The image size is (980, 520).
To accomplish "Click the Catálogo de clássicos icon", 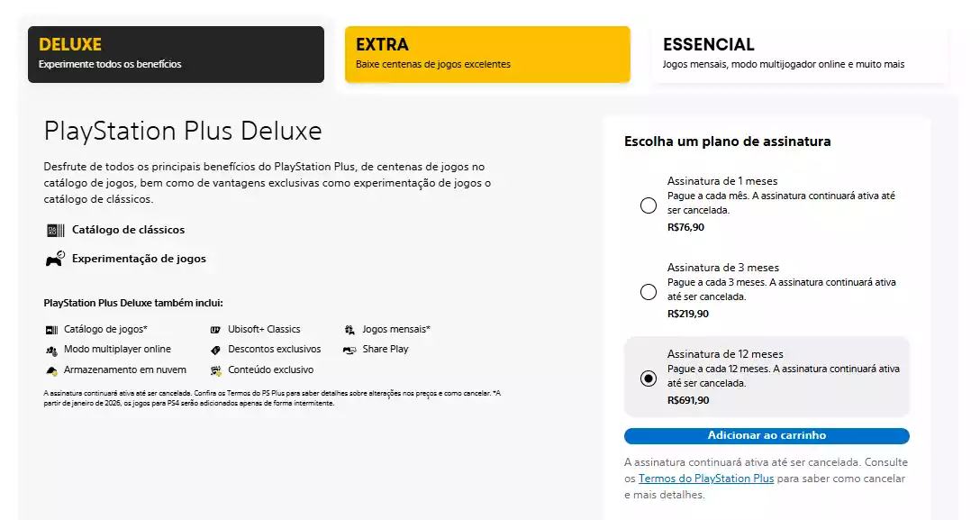I will (54, 230).
